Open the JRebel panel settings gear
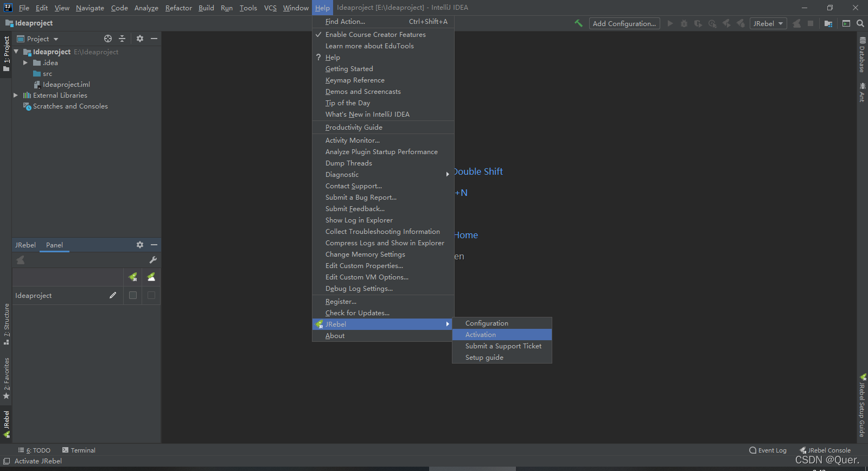The width and height of the screenshot is (868, 471). click(x=140, y=245)
